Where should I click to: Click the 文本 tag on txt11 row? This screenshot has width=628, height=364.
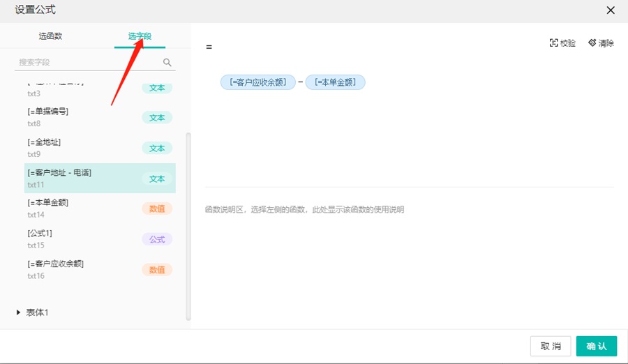click(157, 179)
